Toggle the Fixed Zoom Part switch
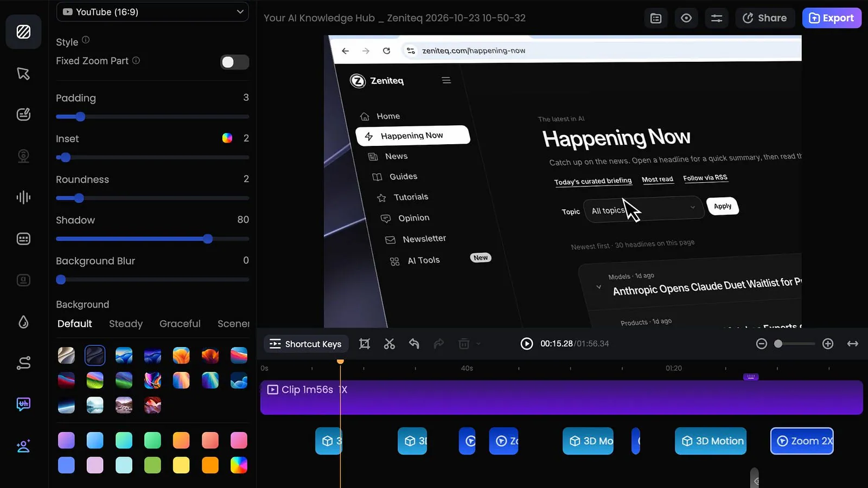This screenshot has height=488, width=868. click(234, 62)
